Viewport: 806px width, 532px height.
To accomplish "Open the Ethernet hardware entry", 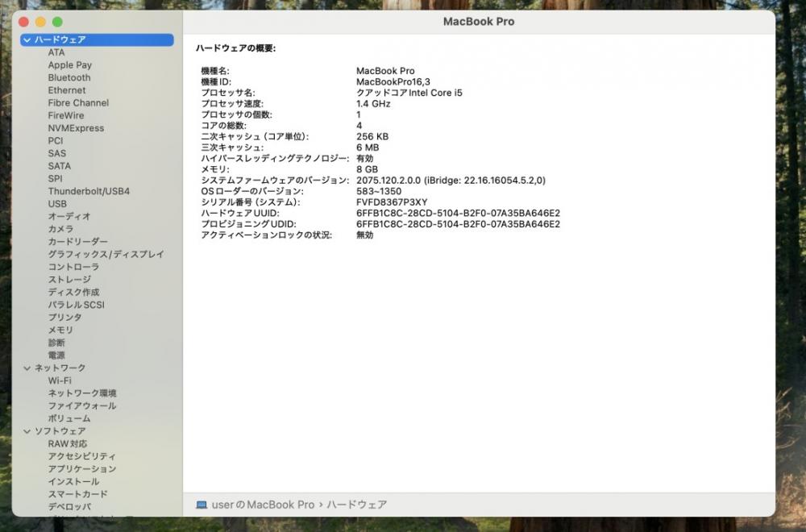I will (x=67, y=90).
